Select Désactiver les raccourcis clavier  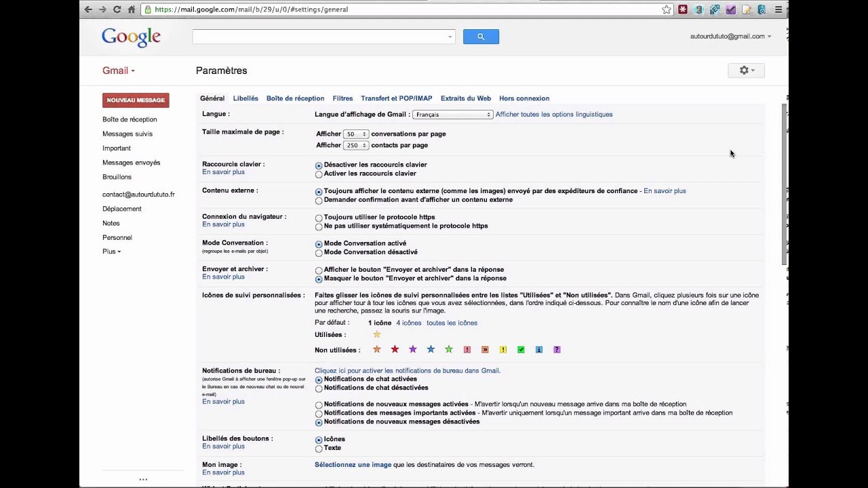(x=319, y=165)
